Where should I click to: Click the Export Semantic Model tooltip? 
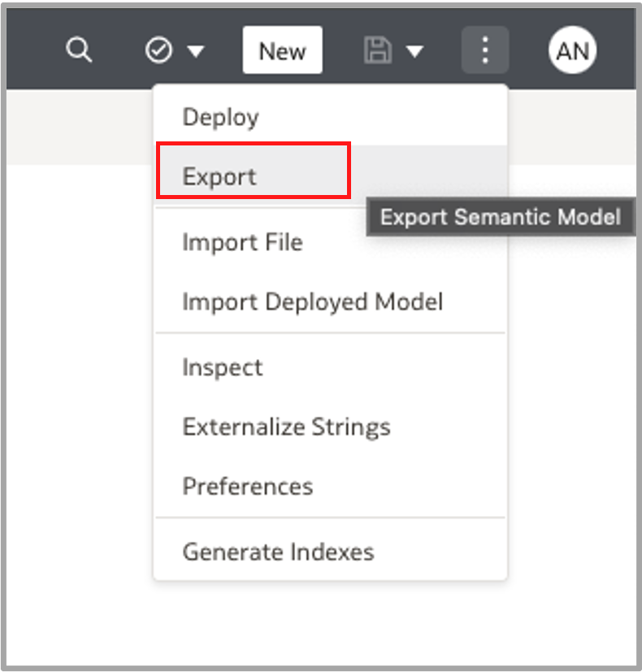pos(501,217)
